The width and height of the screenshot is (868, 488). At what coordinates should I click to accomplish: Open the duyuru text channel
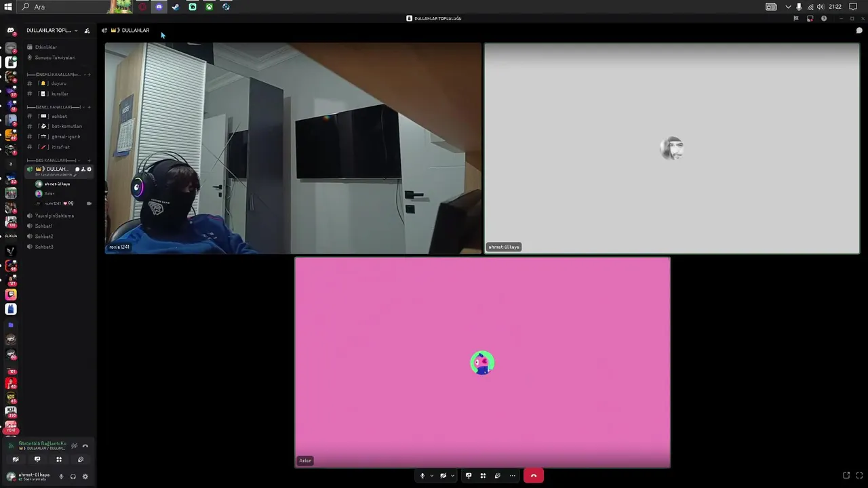pos(58,83)
